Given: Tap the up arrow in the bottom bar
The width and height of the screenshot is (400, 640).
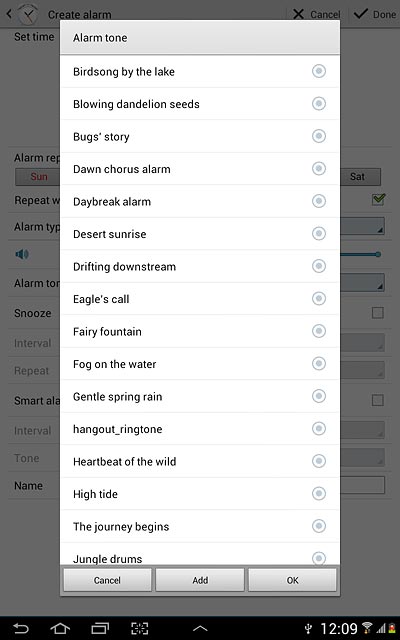Looking at the screenshot, I should (200, 628).
